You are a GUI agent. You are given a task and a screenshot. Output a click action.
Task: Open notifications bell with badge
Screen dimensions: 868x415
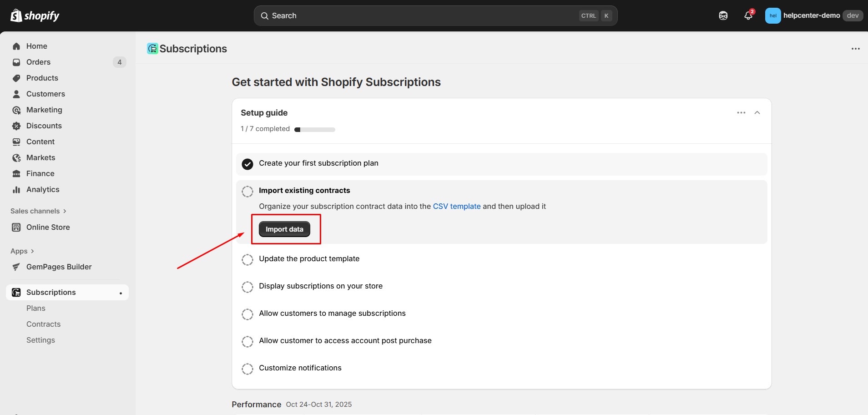748,15
